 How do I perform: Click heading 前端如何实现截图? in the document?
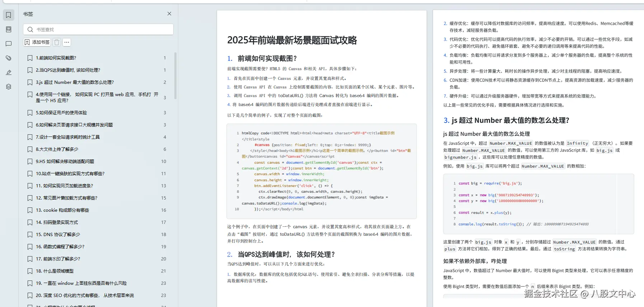click(x=267, y=58)
